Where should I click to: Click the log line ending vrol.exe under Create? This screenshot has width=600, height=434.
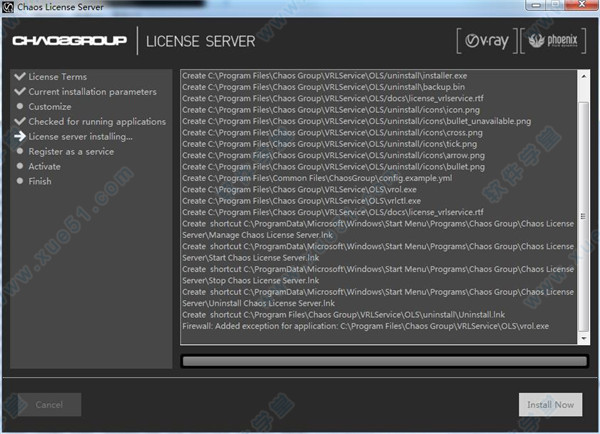(x=300, y=190)
